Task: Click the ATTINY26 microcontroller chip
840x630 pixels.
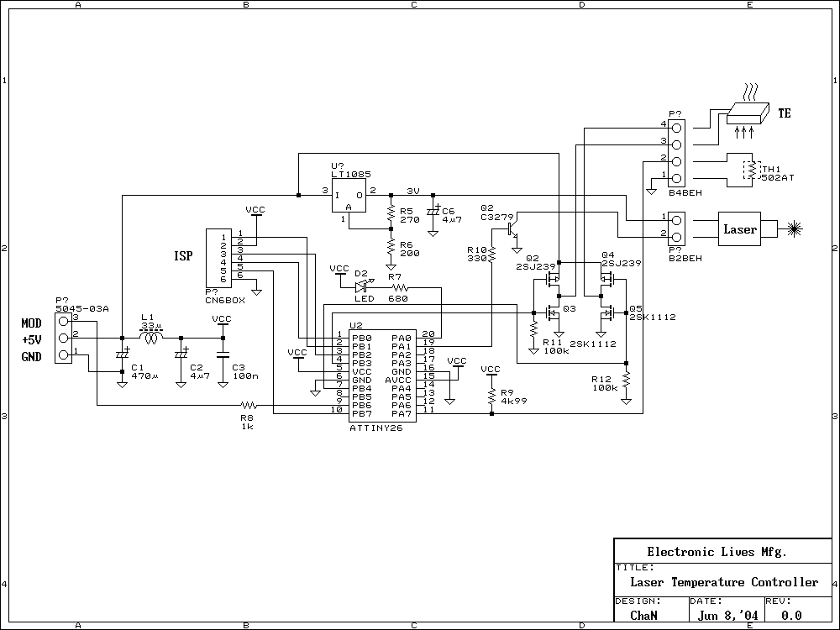Action: [x=381, y=374]
